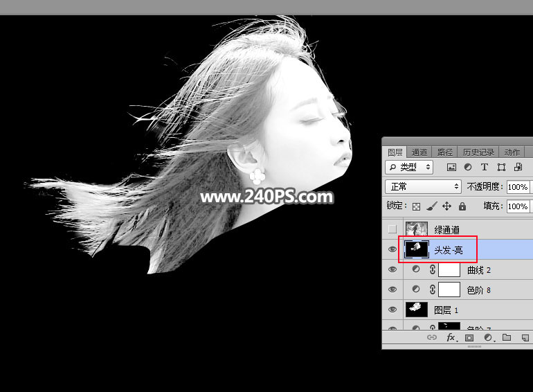Filter layers by type (T) icon
This screenshot has width=533, height=392.
(x=485, y=167)
